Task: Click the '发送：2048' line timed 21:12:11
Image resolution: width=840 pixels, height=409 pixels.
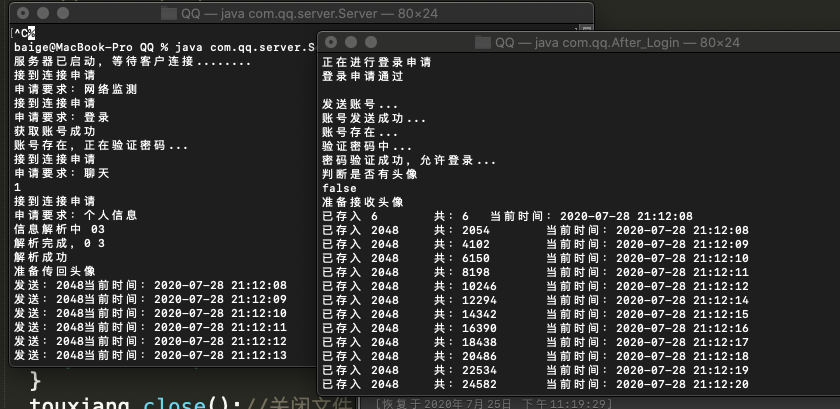Action: coord(151,326)
